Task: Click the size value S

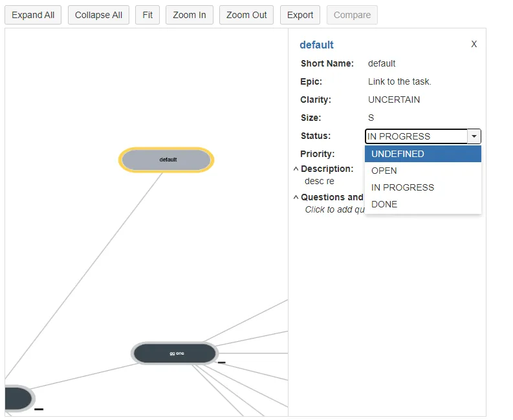Action: 371,118
